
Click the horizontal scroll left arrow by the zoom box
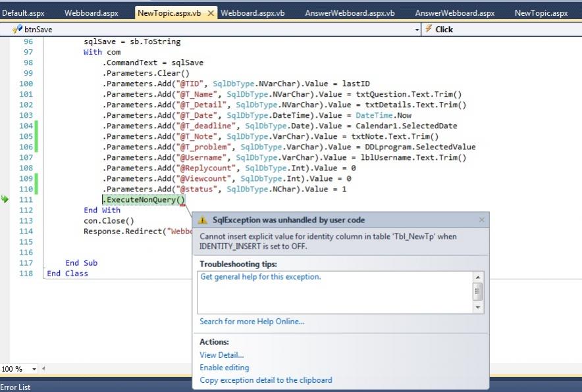[43, 368]
